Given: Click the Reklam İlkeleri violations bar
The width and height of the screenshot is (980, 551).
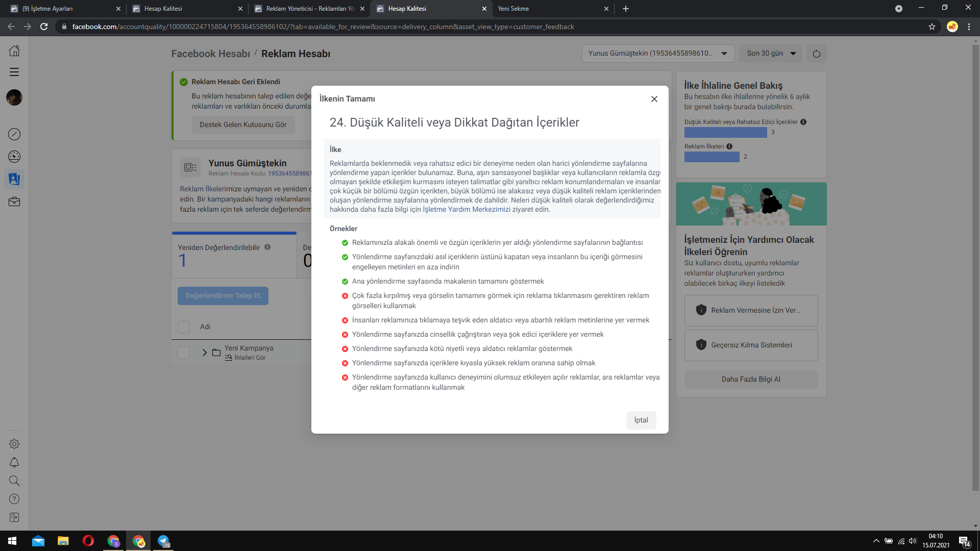Looking at the screenshot, I should pyautogui.click(x=712, y=157).
